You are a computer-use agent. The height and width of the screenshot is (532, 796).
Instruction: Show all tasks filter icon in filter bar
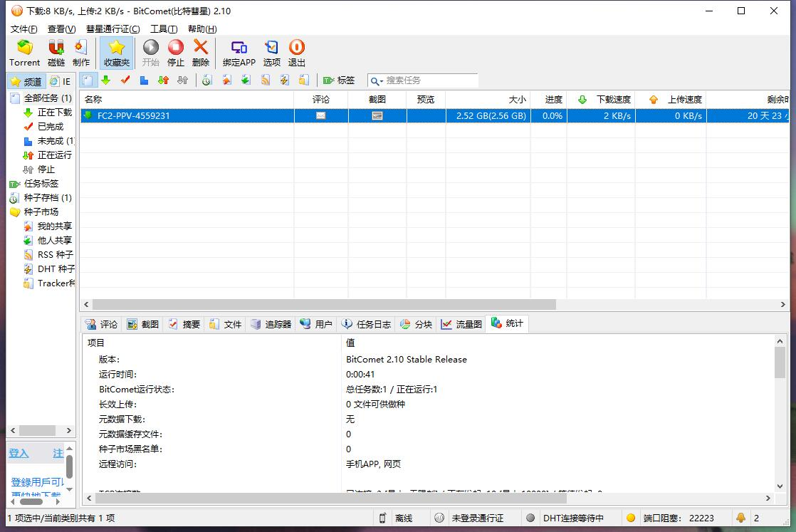pos(88,80)
